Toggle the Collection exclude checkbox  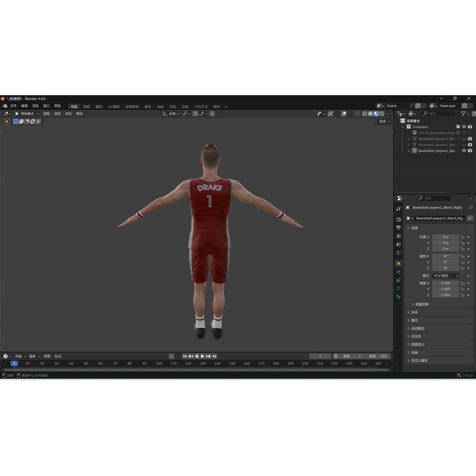[x=458, y=127]
